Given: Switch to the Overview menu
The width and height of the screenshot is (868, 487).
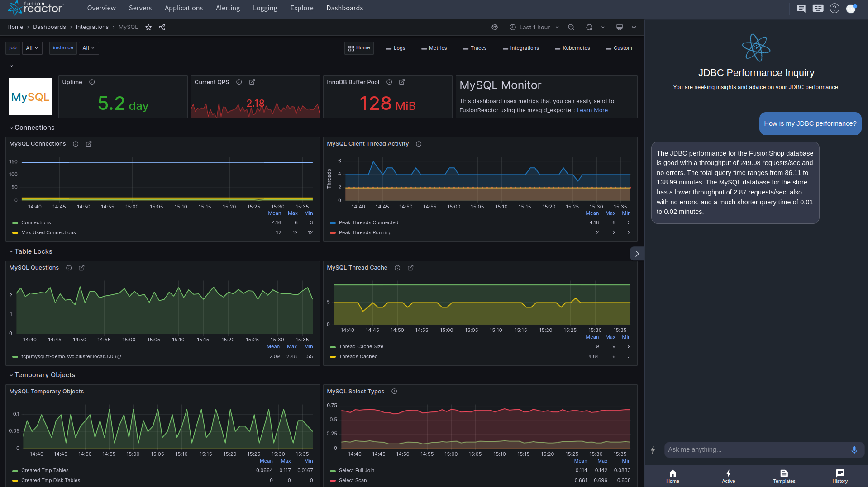Looking at the screenshot, I should click(x=101, y=8).
